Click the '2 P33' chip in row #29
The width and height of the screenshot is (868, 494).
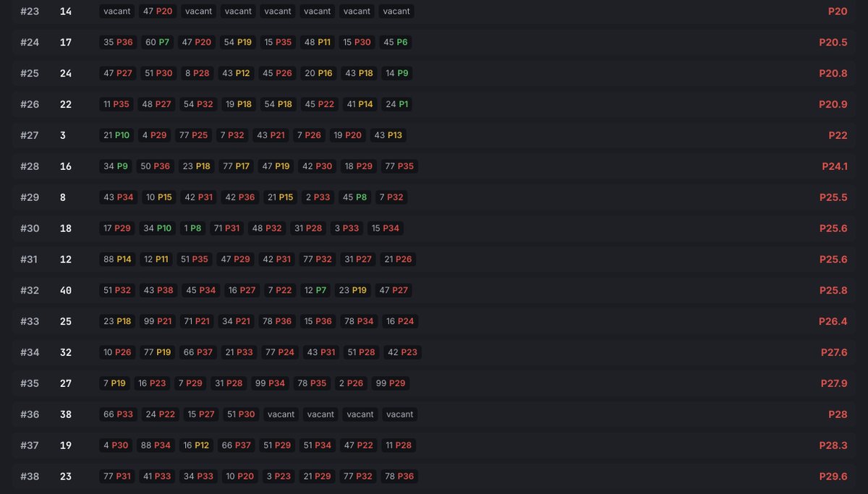(318, 197)
